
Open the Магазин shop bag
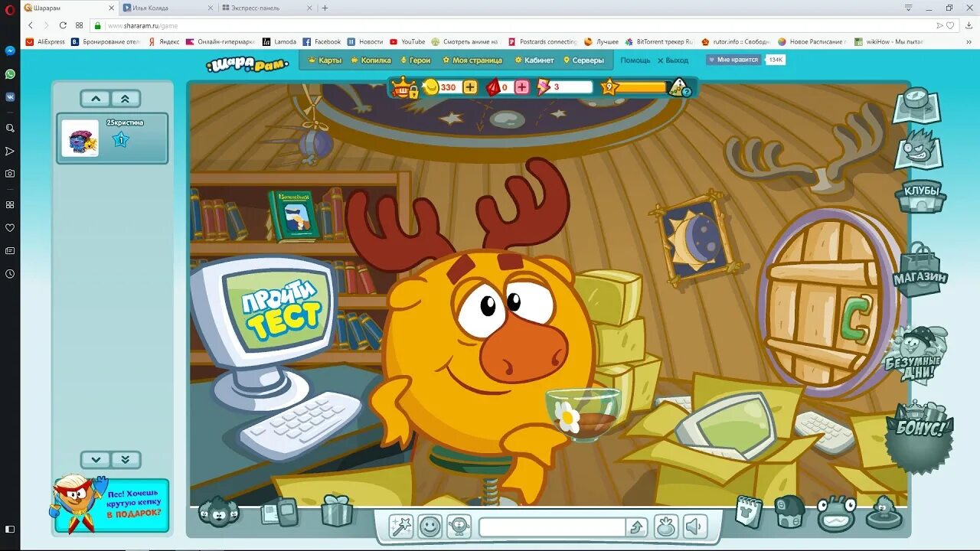coord(920,271)
